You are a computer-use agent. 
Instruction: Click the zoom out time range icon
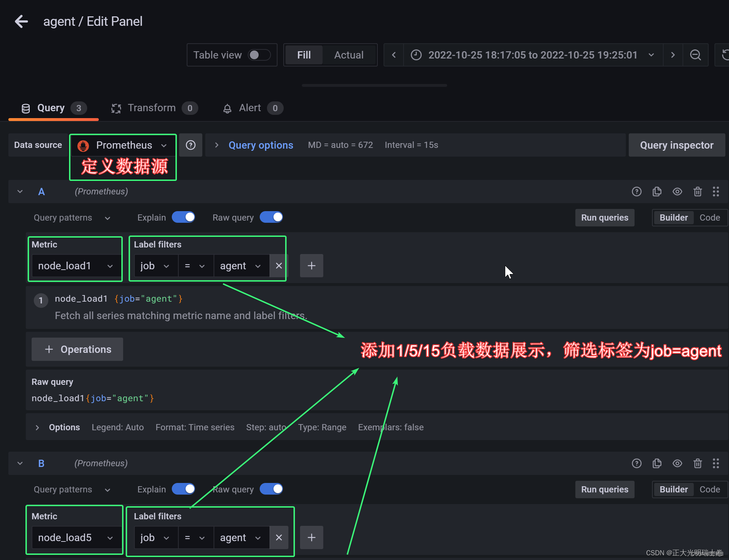695,55
